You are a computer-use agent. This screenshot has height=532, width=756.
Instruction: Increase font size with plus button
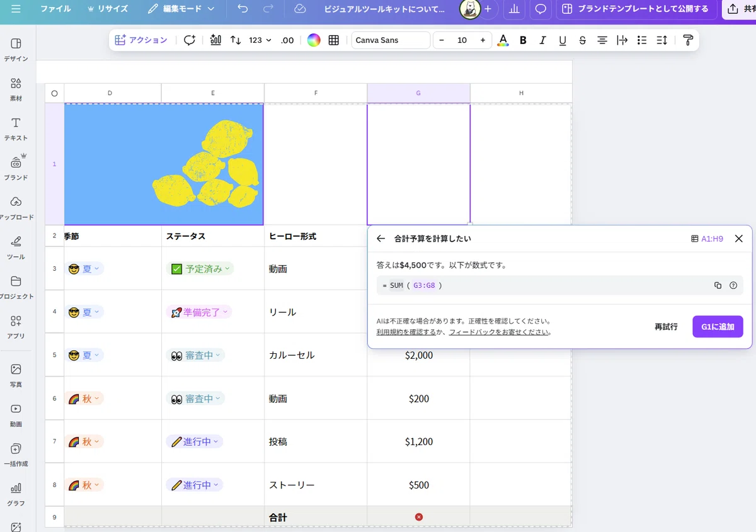(483, 40)
